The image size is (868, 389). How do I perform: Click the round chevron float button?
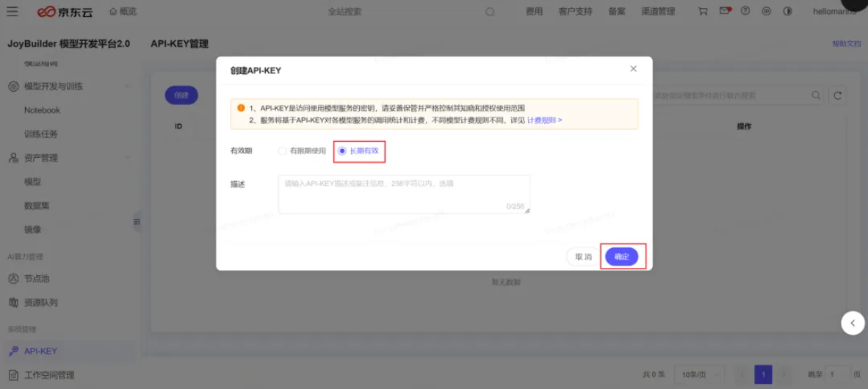coord(853,323)
